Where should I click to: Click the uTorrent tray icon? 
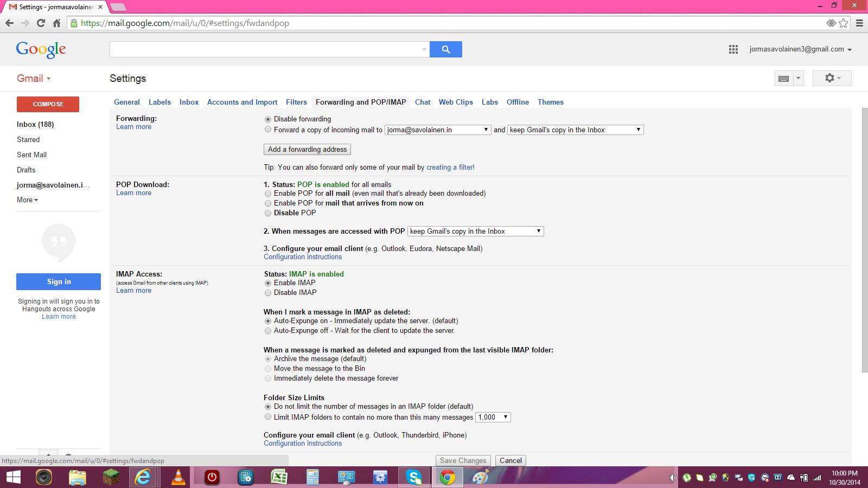click(687, 478)
